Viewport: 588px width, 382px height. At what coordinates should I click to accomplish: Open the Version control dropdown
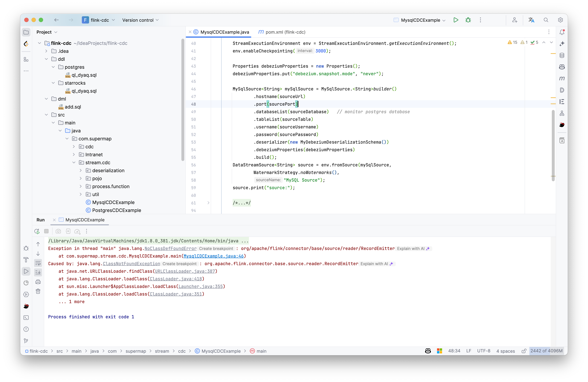(x=140, y=20)
